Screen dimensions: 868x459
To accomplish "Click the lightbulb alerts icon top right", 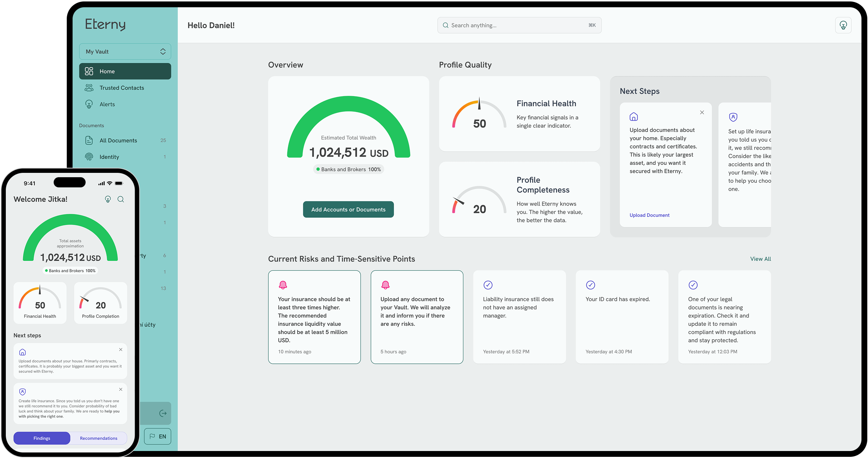I will pos(843,25).
